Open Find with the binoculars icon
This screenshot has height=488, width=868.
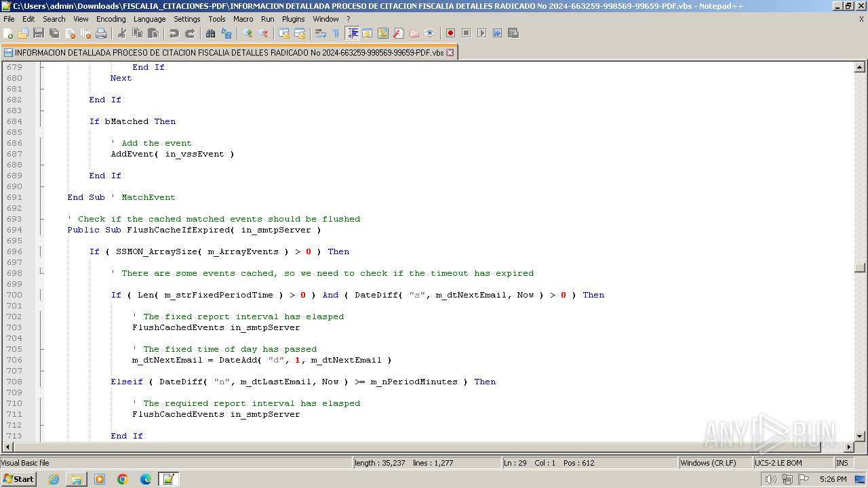pyautogui.click(x=211, y=33)
